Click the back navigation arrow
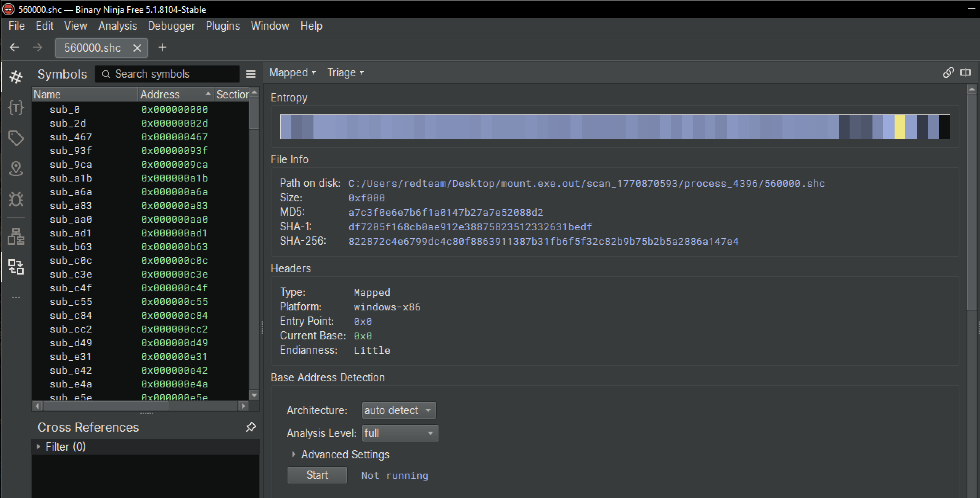980x498 pixels. (x=14, y=47)
